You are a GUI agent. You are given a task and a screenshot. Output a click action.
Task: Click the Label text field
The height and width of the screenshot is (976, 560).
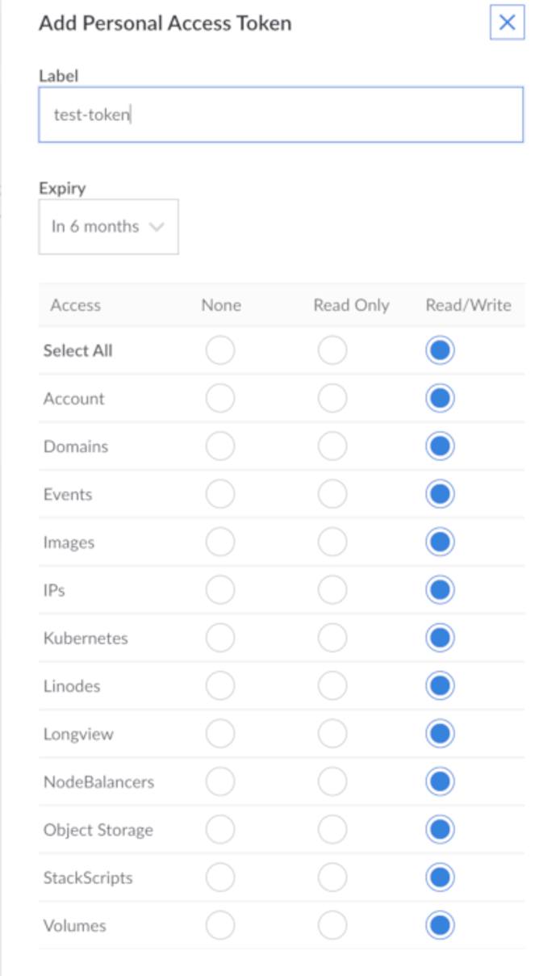280,115
